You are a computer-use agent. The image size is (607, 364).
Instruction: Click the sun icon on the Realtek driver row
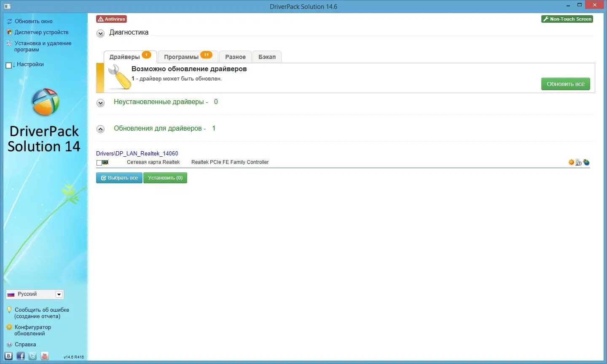(572, 162)
